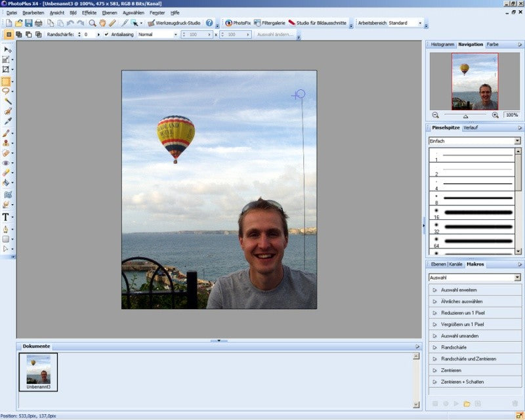
Task: Open Studio für Bildausschnitte
Action: tap(318, 23)
